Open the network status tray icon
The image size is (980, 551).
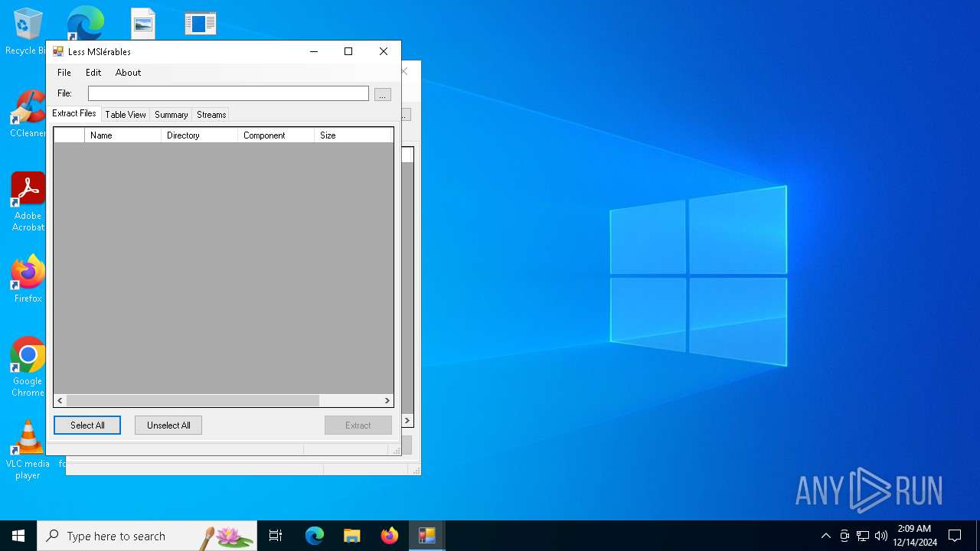(x=863, y=536)
